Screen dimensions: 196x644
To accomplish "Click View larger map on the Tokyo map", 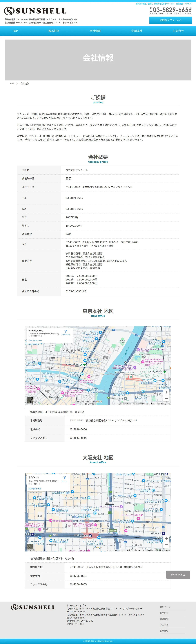I will (35, 340).
